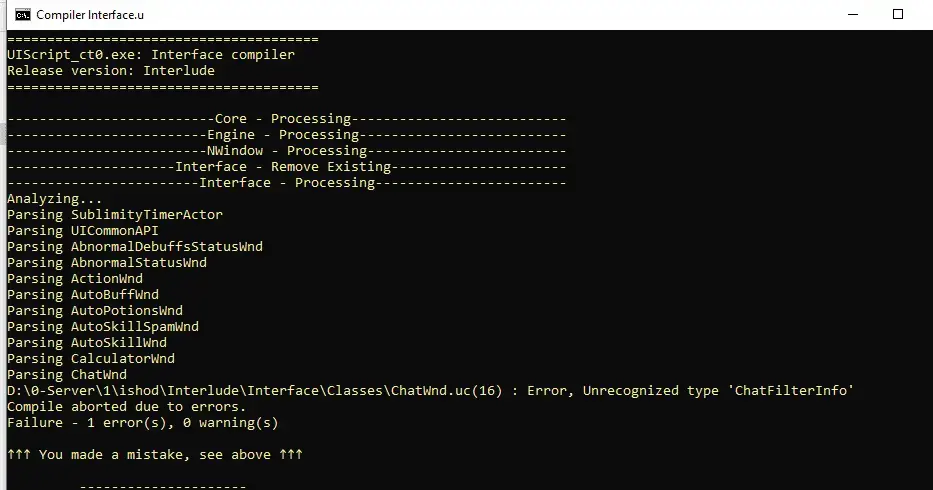Click the 'Compiler Interface.u' title bar text

coord(90,15)
